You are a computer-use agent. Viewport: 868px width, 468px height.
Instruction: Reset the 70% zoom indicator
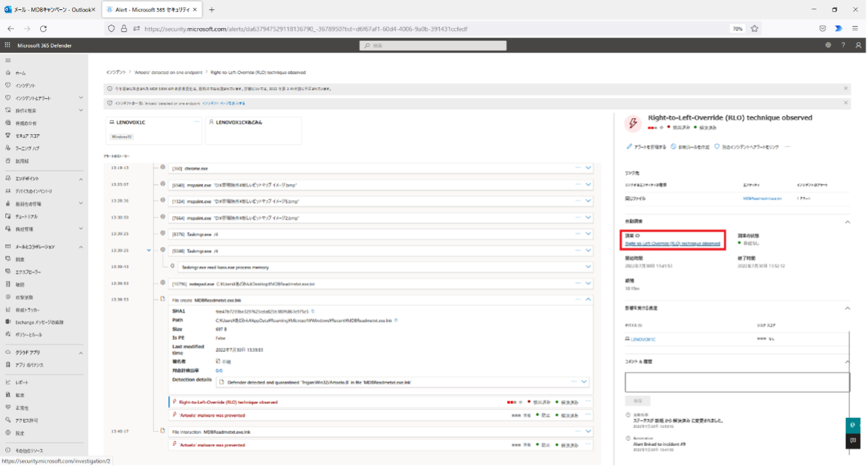[x=737, y=29]
